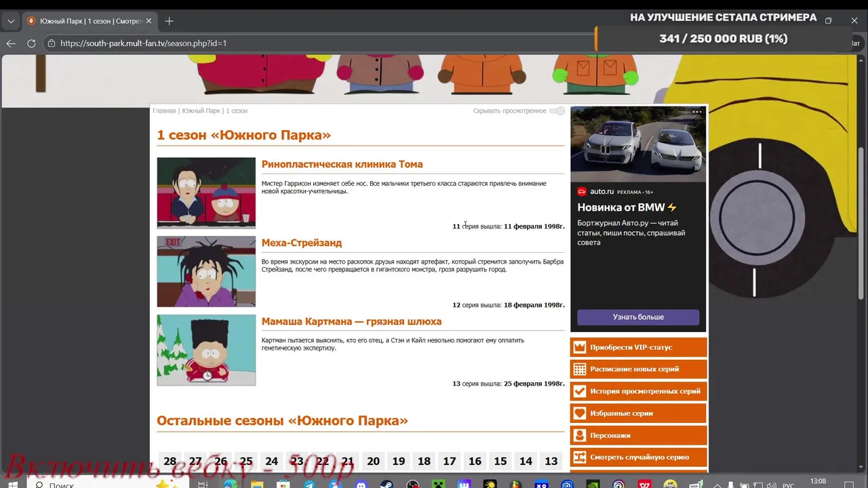Click the Приобрести VIP-статус button
This screenshot has height=488, width=868.
coord(639,347)
